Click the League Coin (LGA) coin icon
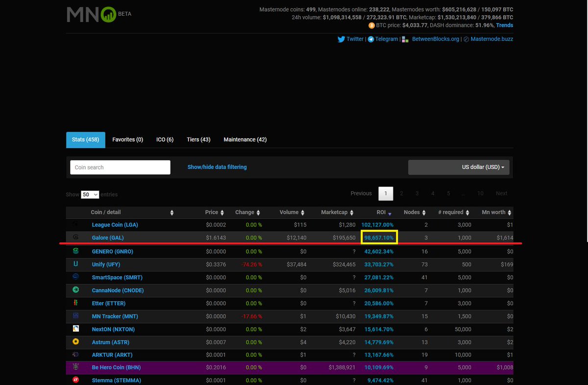 pos(76,224)
